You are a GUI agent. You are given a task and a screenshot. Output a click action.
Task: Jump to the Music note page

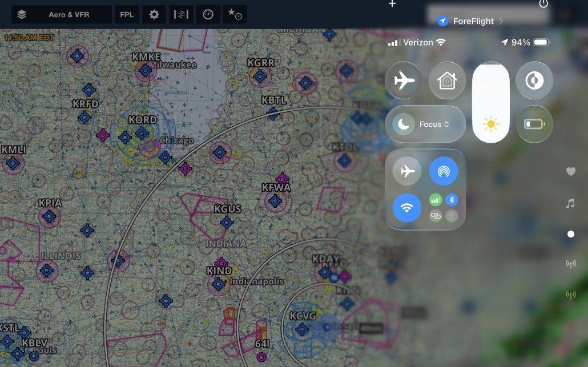tap(570, 204)
